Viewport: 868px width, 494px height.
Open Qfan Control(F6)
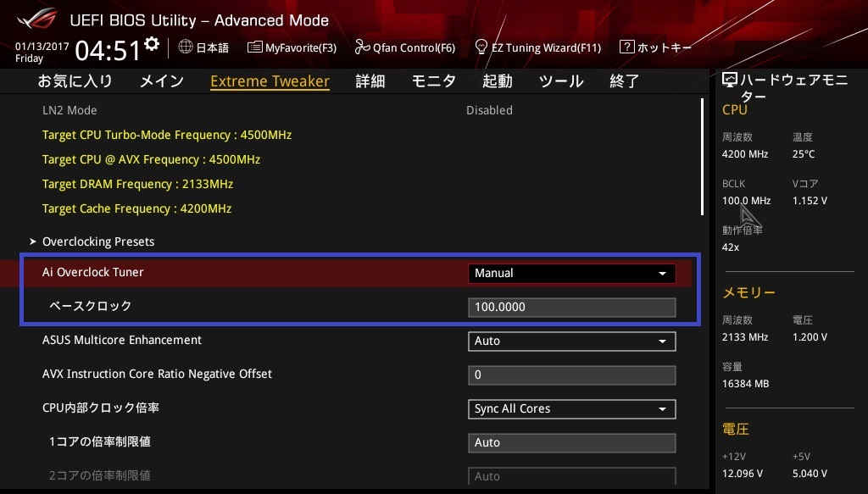click(404, 47)
